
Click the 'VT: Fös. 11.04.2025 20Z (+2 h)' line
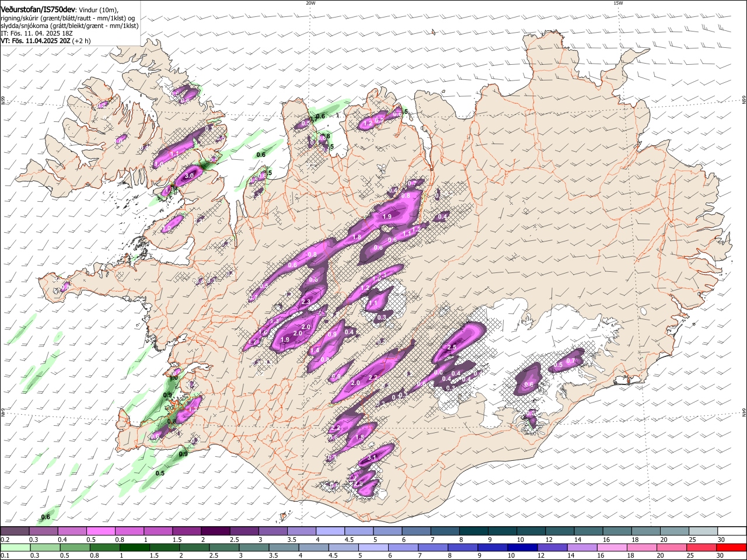point(46,41)
